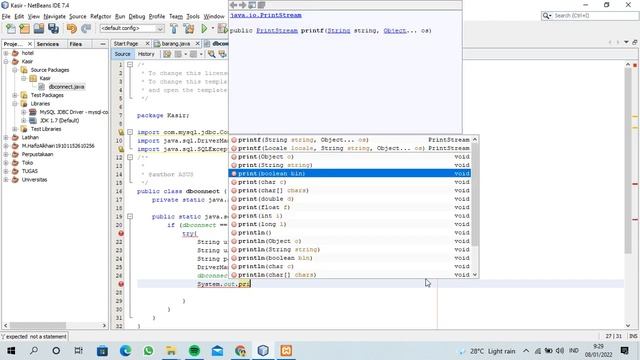
Task: Click the javadoc popup Back arrow
Action: 233,5
